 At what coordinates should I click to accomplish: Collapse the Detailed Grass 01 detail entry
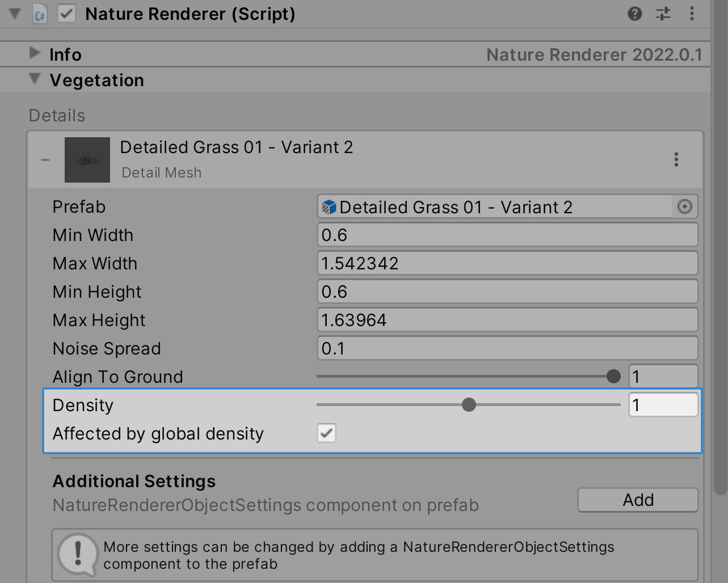pyautogui.click(x=45, y=159)
